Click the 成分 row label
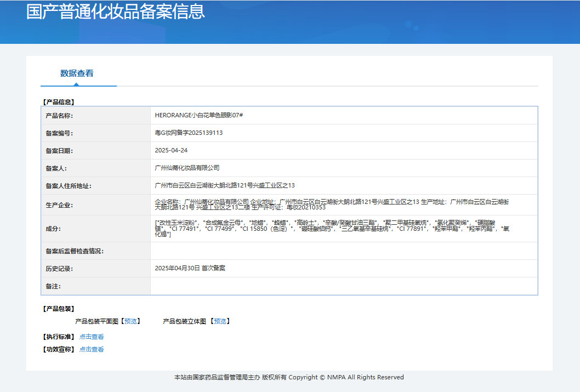The image size is (580, 392). coord(53,229)
